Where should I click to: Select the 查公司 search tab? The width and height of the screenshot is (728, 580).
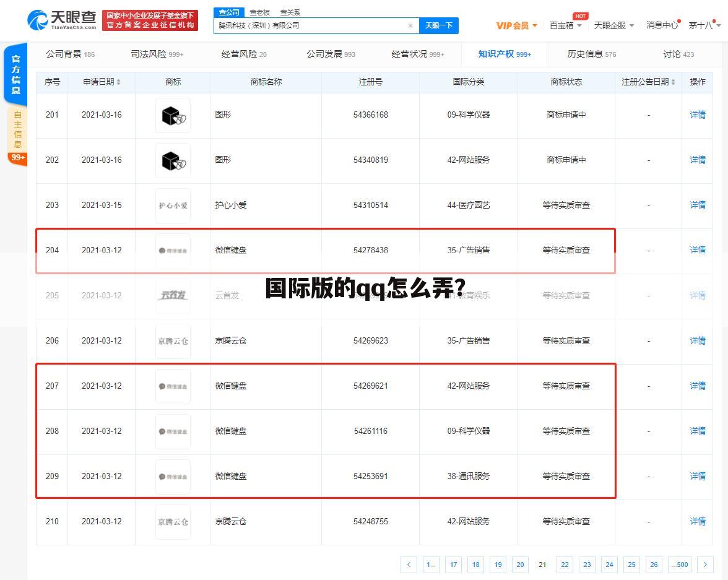pos(229,12)
